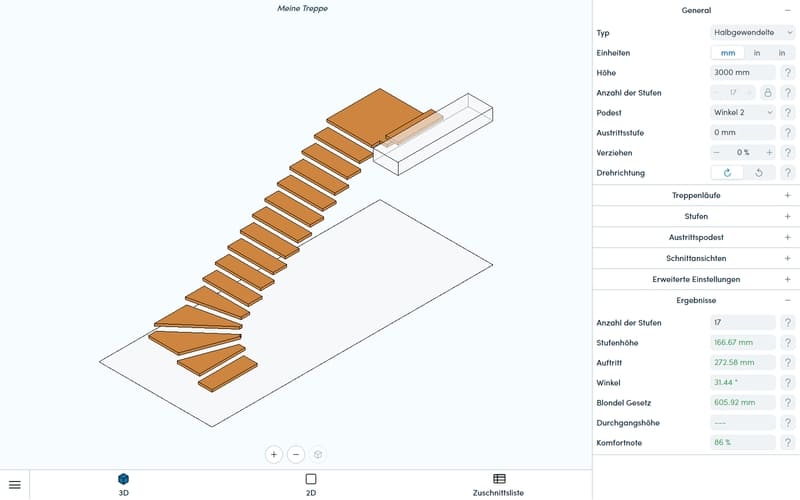Switch to the 3D view tab
Viewport: 800px width, 500px height.
(x=123, y=485)
